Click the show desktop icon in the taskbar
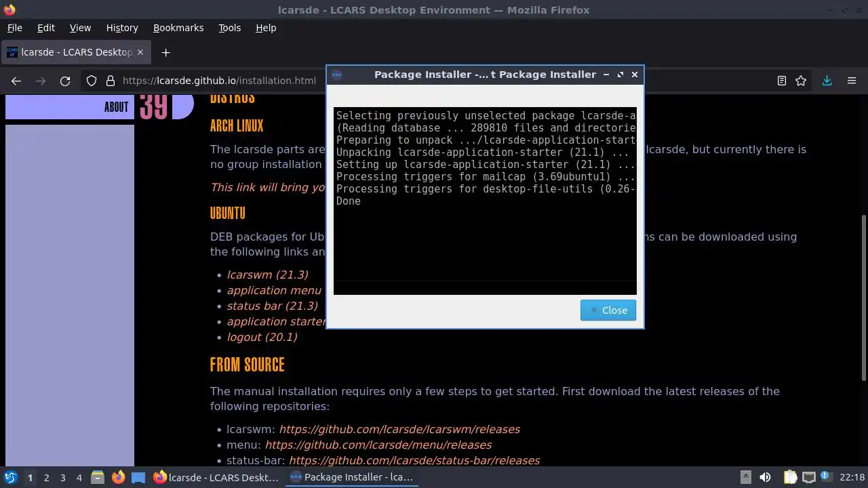 pos(138,477)
